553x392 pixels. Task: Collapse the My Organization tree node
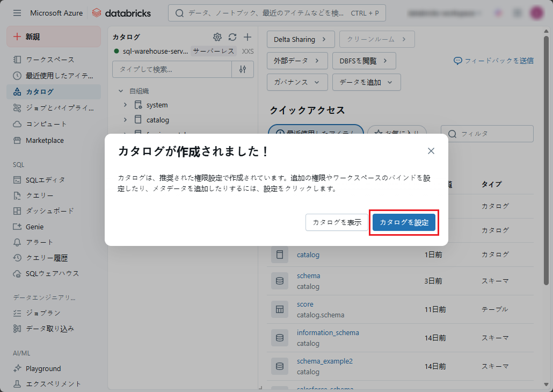121,91
